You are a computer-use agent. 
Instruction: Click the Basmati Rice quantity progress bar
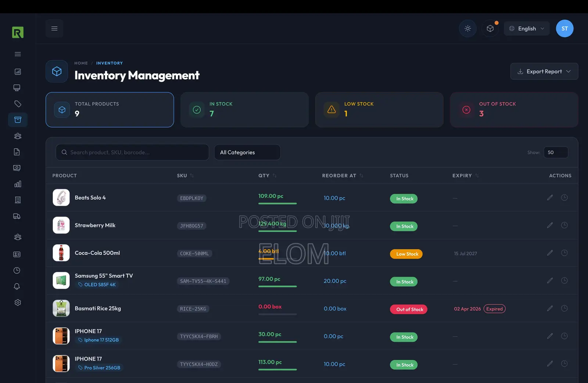pyautogui.click(x=277, y=314)
